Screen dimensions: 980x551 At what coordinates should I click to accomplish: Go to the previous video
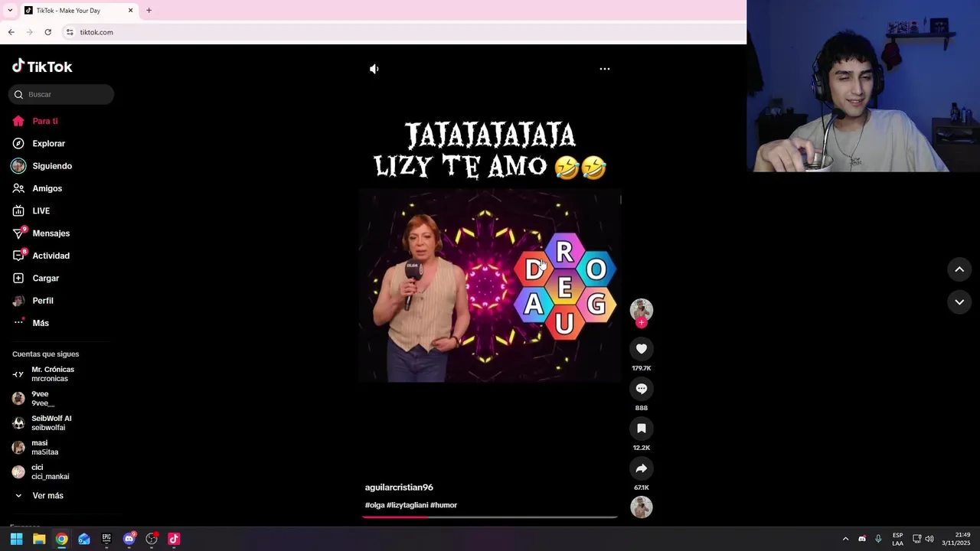959,269
